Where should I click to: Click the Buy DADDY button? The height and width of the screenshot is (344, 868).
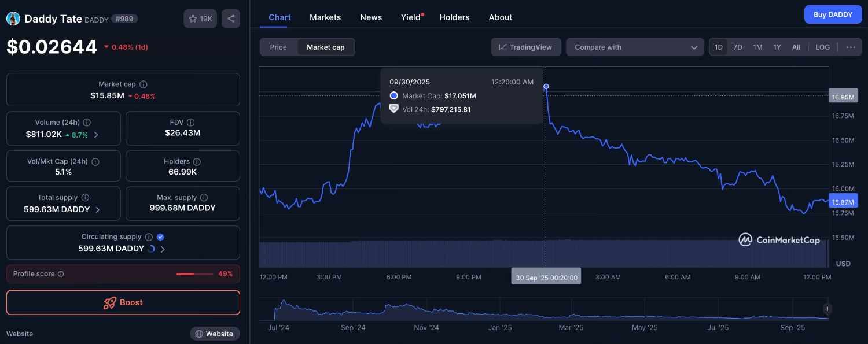click(x=833, y=14)
